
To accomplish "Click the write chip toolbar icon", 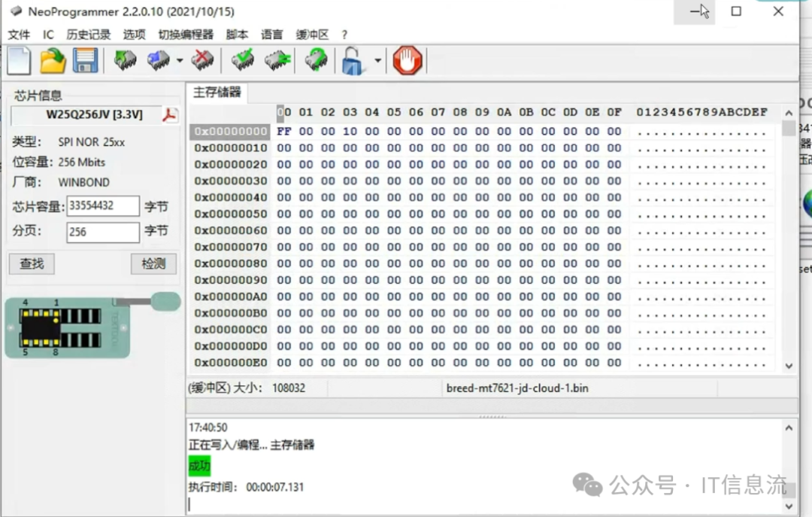I will [x=159, y=61].
